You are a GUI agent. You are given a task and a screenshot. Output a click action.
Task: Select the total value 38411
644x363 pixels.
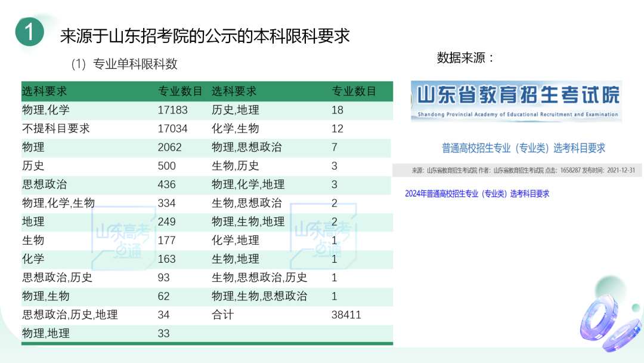click(x=346, y=315)
